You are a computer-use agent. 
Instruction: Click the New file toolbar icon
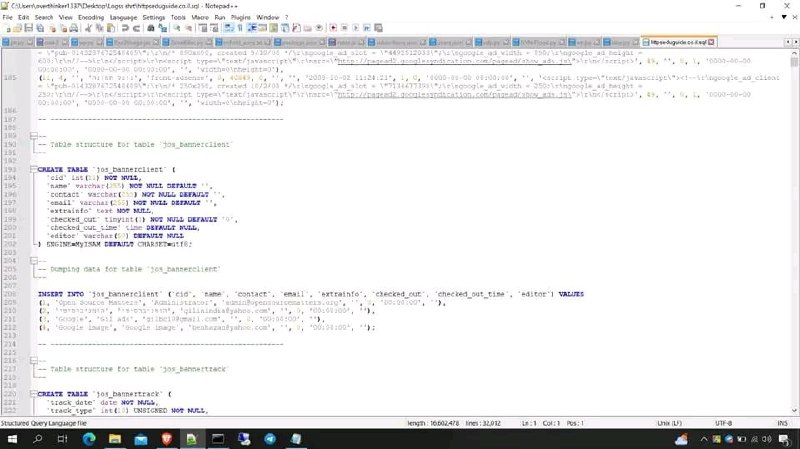7,28
